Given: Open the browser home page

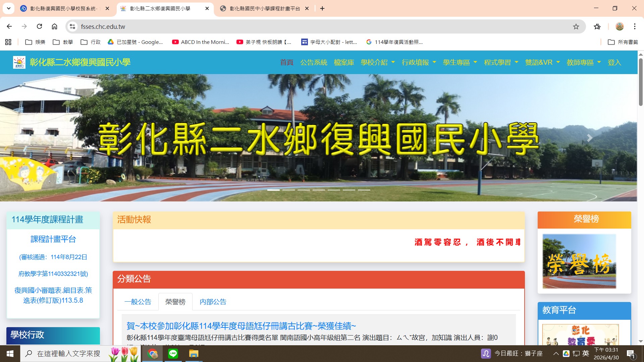Looking at the screenshot, I should 54,26.
